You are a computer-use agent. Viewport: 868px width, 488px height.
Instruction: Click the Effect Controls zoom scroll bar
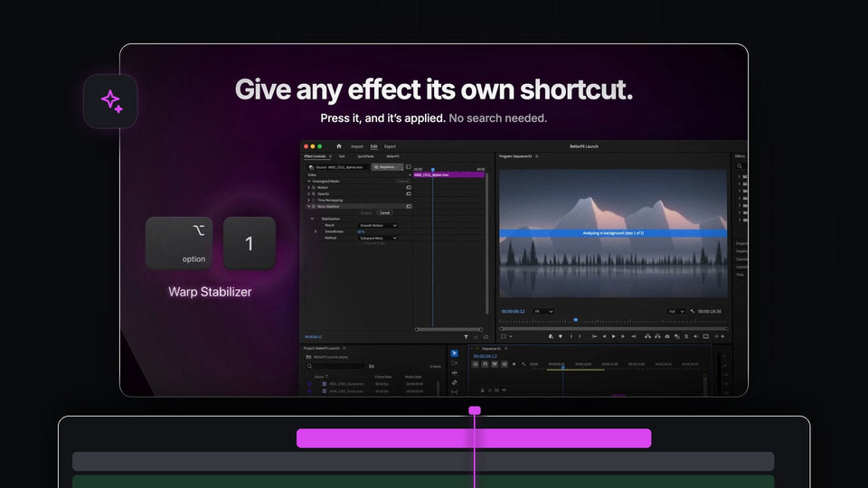[x=449, y=330]
